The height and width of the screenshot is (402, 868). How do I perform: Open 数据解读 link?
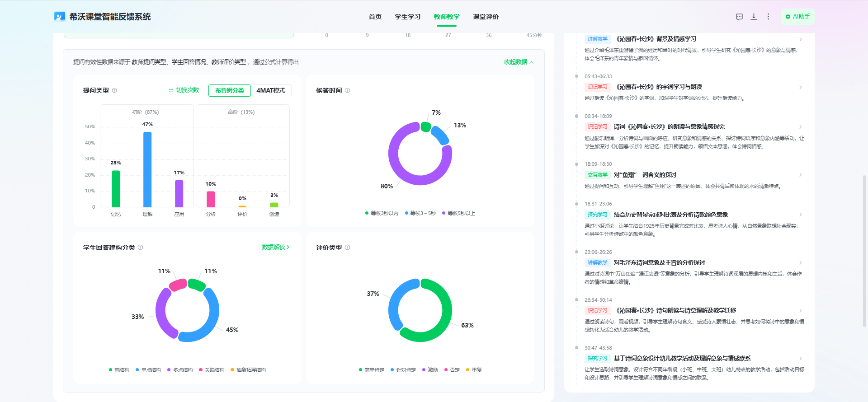click(275, 248)
